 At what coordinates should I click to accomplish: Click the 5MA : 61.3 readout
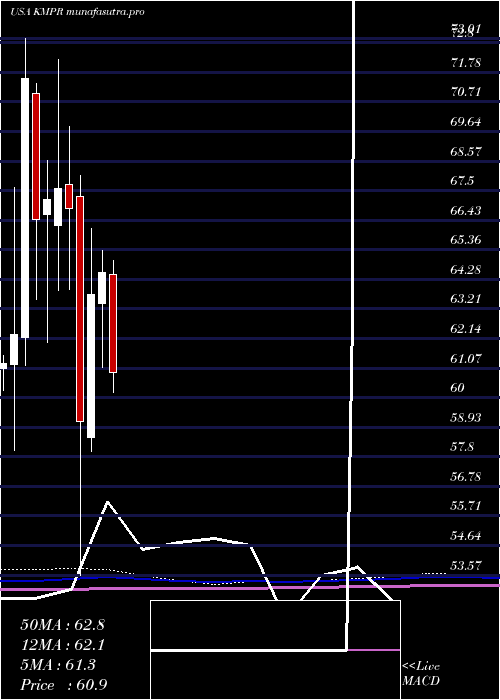pos(58,665)
